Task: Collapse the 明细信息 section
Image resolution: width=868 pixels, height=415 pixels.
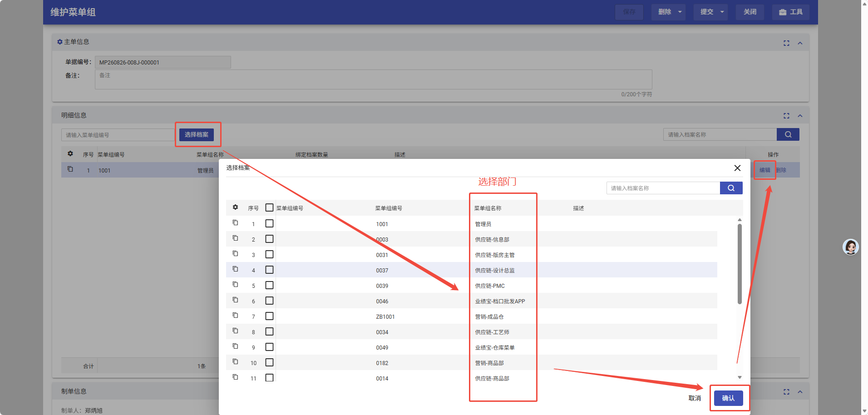Action: pos(800,116)
